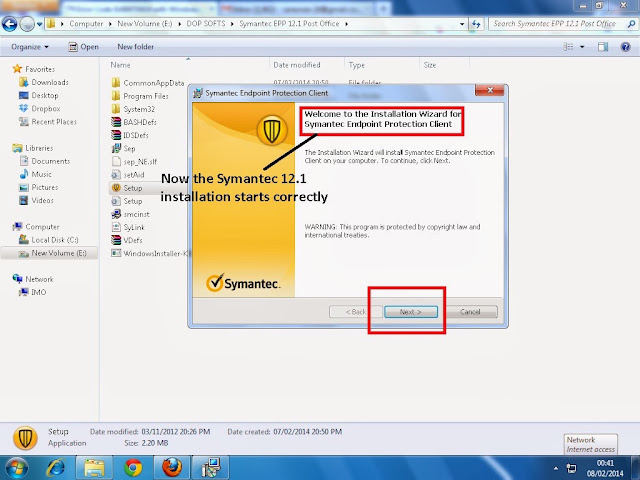Select the IDSDefs archive icon
This screenshot has width=640, height=480.
coord(116,135)
